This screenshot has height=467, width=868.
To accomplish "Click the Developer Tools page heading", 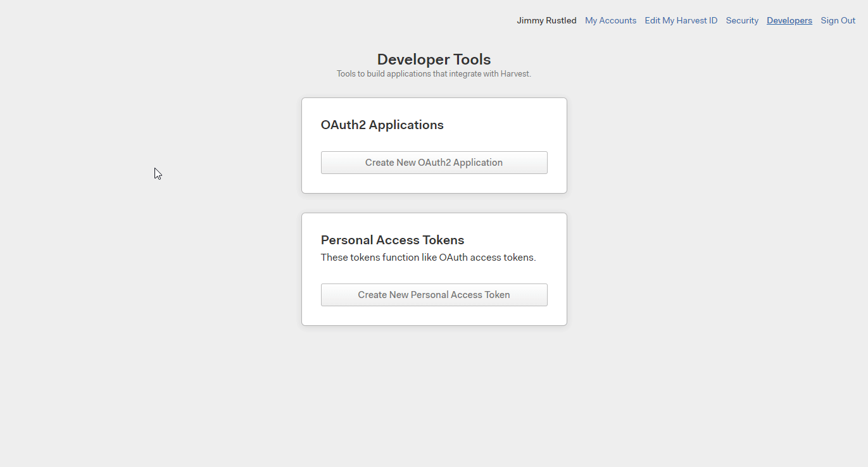I will [434, 59].
